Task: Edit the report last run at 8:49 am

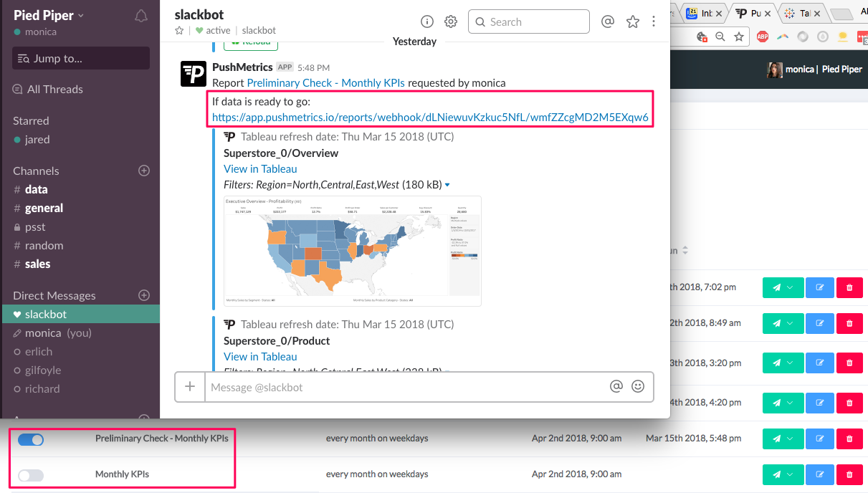Action: [820, 323]
